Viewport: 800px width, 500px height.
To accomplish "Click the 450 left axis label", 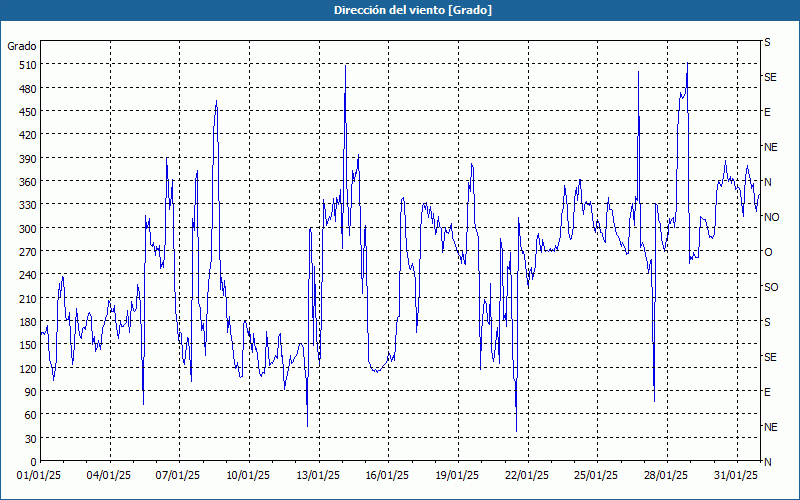I will tap(28, 112).
